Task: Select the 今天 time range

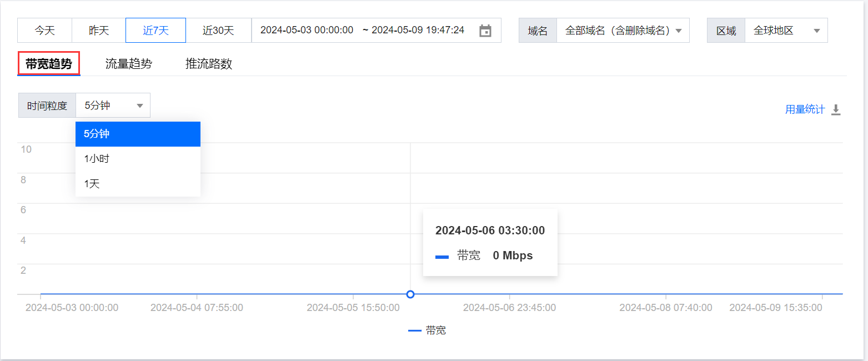Action: [x=45, y=31]
